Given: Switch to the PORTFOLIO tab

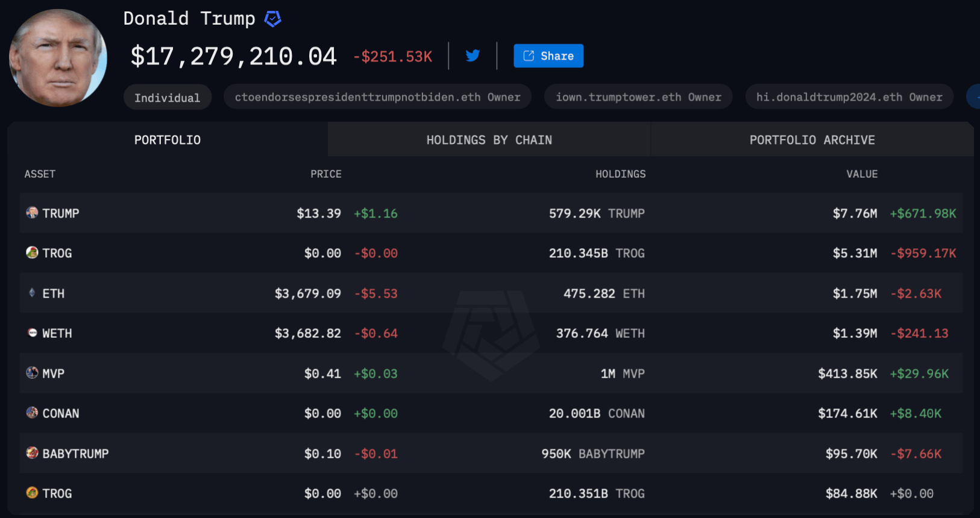Looking at the screenshot, I should [x=168, y=140].
